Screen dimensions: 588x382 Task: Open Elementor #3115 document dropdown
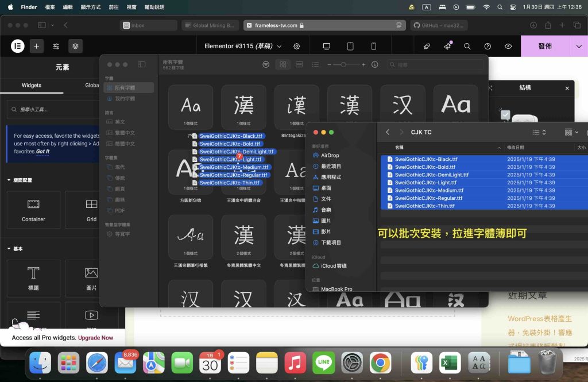click(279, 46)
